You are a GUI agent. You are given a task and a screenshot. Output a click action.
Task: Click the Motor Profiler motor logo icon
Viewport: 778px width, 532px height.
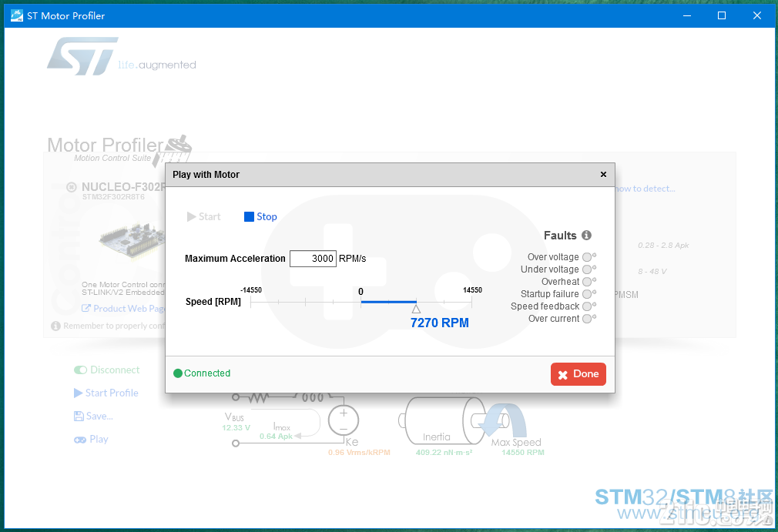pos(172,150)
